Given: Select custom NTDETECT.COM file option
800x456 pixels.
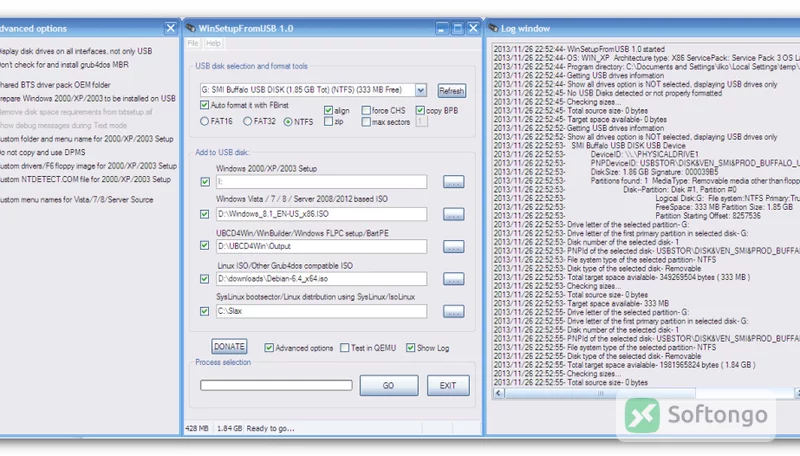Looking at the screenshot, I should 85,180.
